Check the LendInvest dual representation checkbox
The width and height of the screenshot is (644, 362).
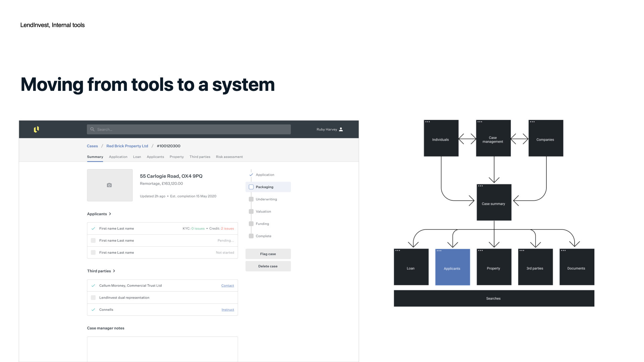[93, 297]
